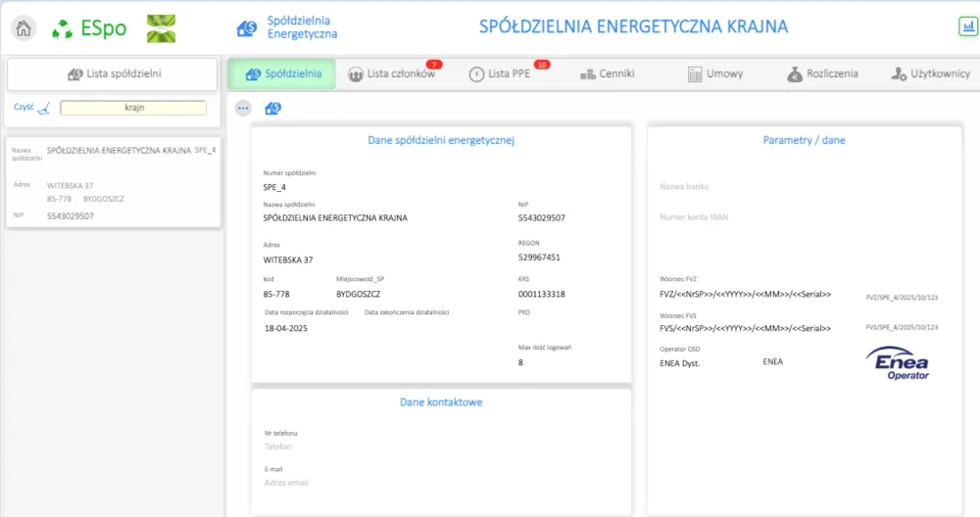Click the Numer spółdzielni value SPE_4
Viewport: 980px width, 517px height.
coord(274,187)
